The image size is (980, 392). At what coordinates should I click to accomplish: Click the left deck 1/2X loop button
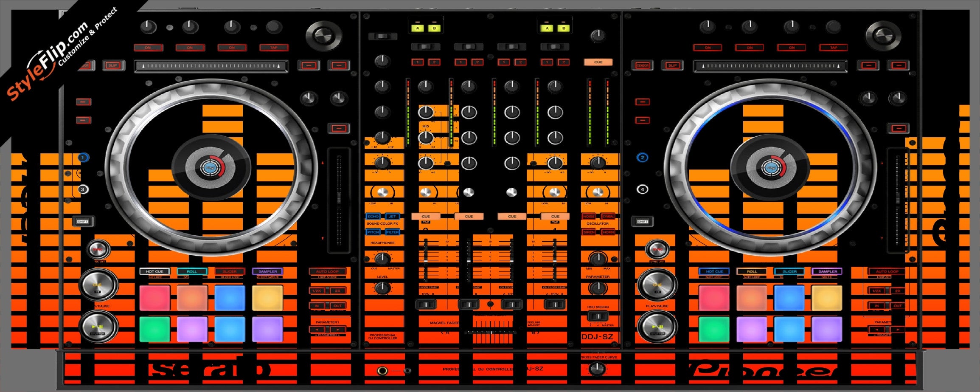coord(317,291)
